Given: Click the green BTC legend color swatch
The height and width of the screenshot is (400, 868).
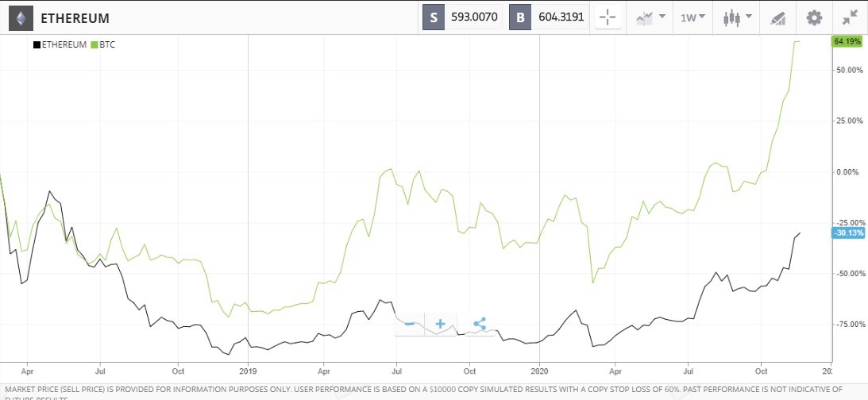Looking at the screenshot, I should point(95,45).
